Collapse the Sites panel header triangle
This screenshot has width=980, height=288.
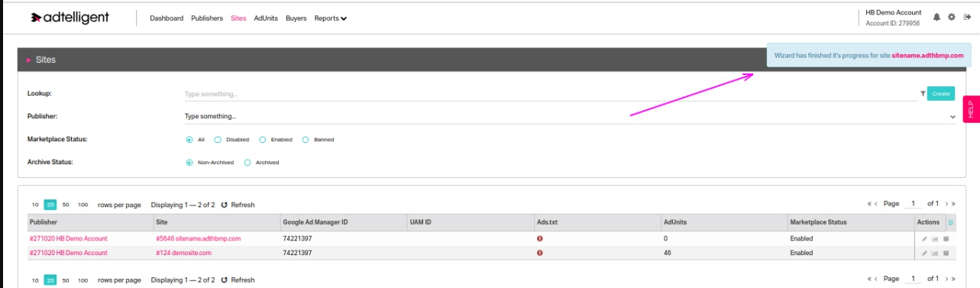[29, 60]
